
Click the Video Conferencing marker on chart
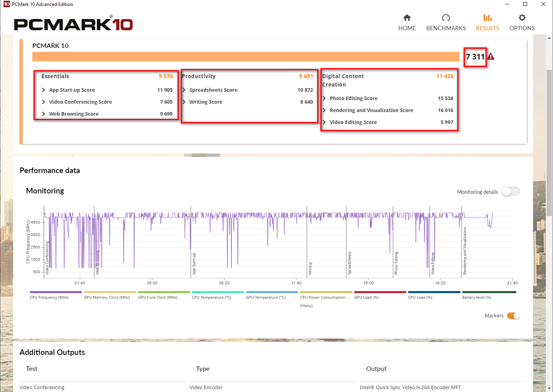point(47,258)
